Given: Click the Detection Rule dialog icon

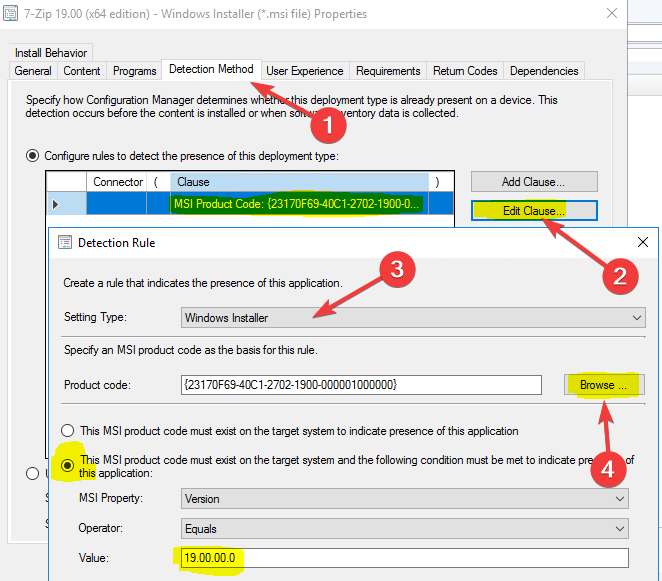Looking at the screenshot, I should click(x=65, y=242).
